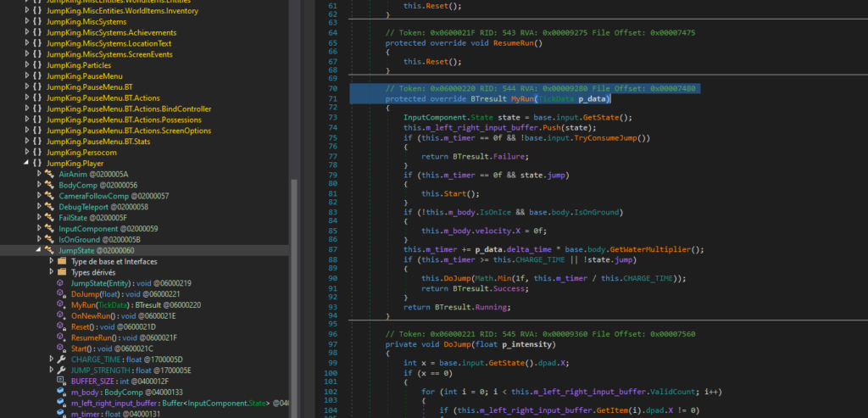
Task: Click the AirAnim class icon
Action: pos(49,175)
